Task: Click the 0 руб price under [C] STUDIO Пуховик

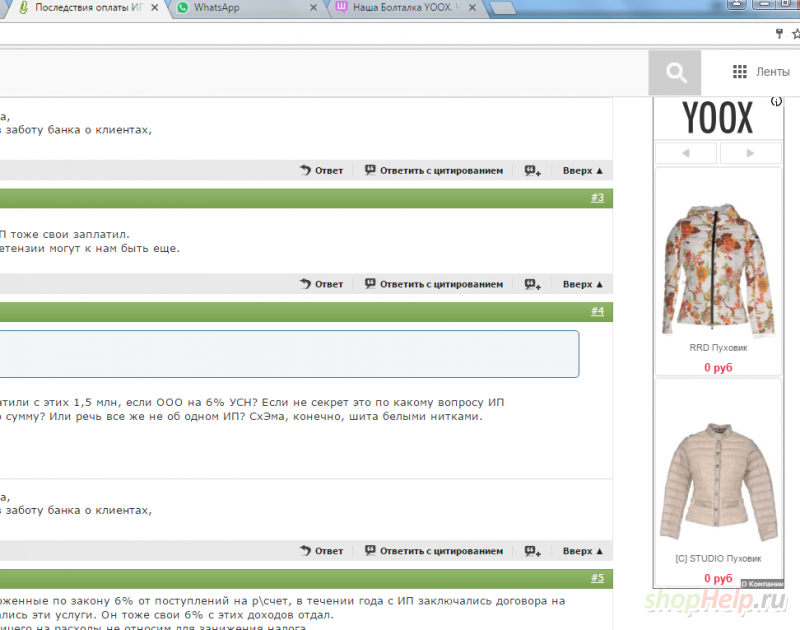Action: [x=718, y=578]
